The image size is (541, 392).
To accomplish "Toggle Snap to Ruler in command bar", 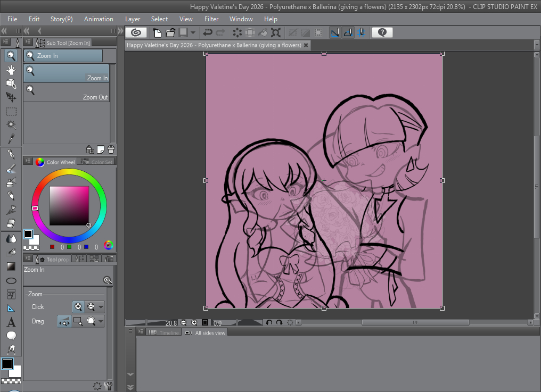I will coord(335,33).
